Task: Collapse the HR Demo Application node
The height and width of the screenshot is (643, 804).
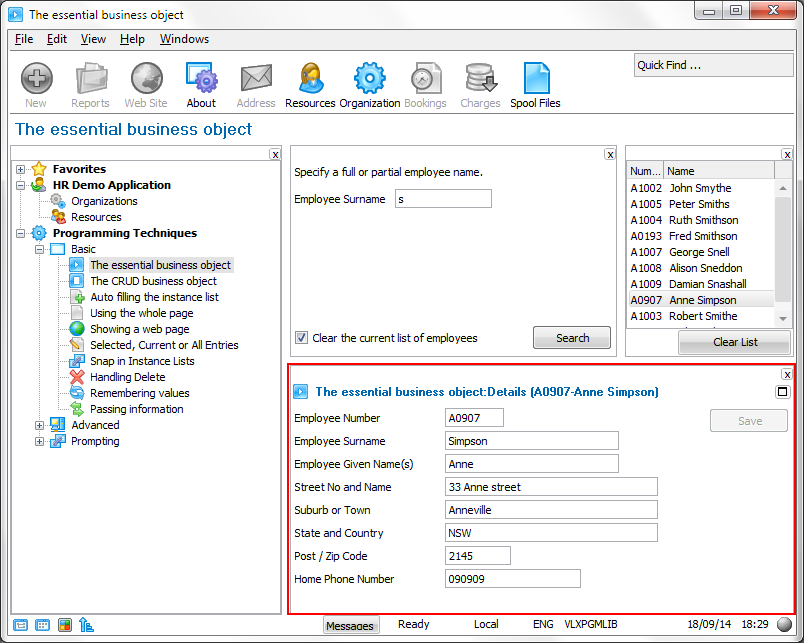Action: (21, 185)
